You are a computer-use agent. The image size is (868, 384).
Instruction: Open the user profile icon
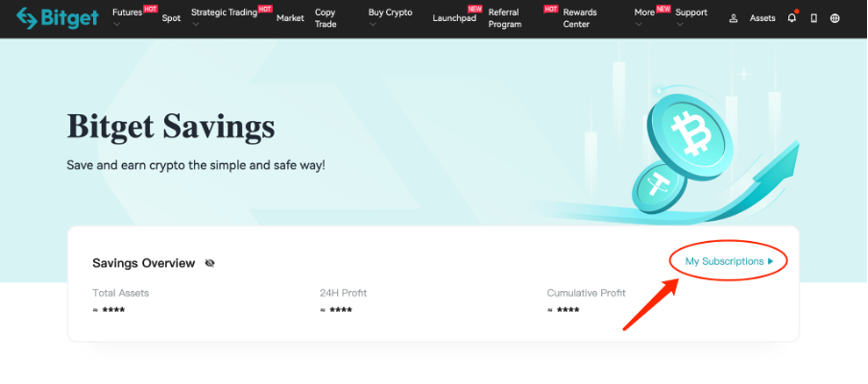pos(734,18)
